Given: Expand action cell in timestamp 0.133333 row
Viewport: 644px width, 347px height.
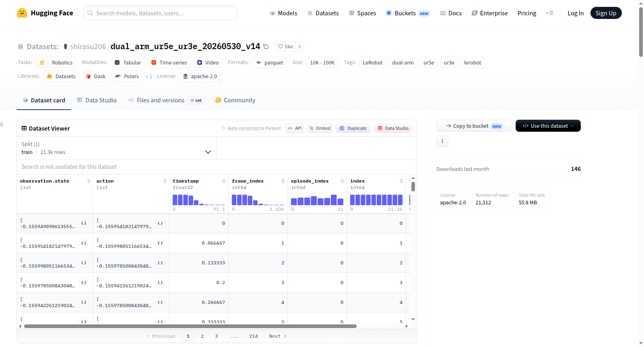Looking at the screenshot, I should 160,263.
